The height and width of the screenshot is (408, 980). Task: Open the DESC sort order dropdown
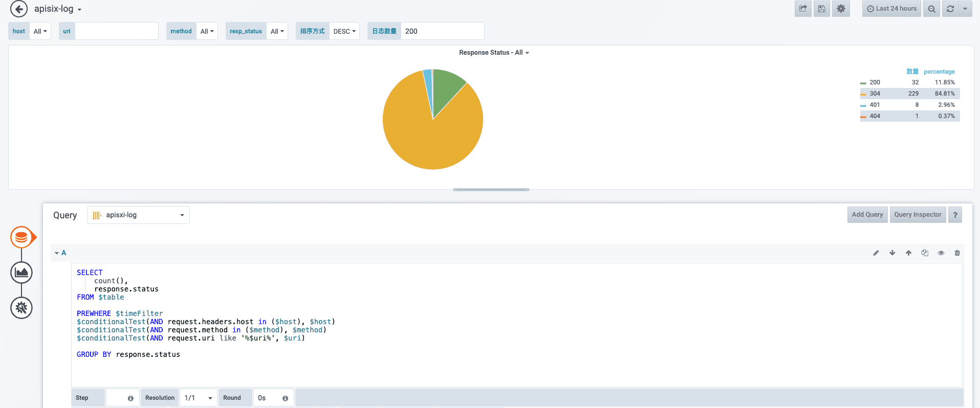(x=344, y=31)
